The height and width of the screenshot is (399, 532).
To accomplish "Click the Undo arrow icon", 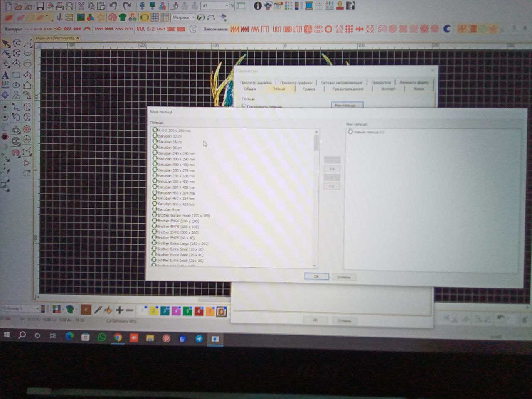I will (x=113, y=5).
